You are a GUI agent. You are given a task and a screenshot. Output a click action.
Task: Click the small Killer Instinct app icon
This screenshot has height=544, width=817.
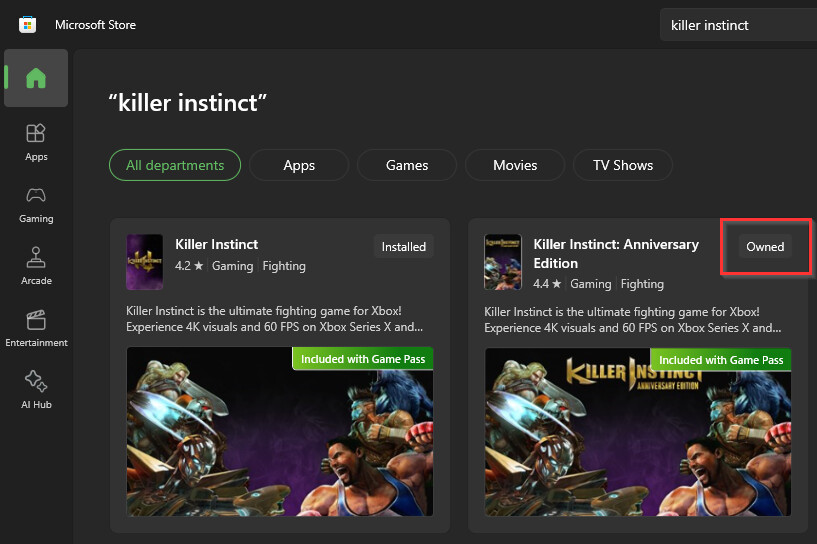(x=145, y=262)
